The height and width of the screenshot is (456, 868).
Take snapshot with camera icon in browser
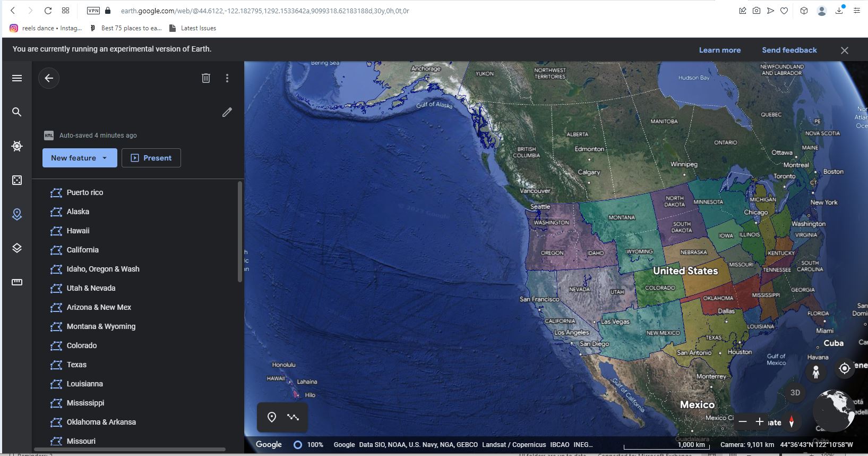(757, 11)
